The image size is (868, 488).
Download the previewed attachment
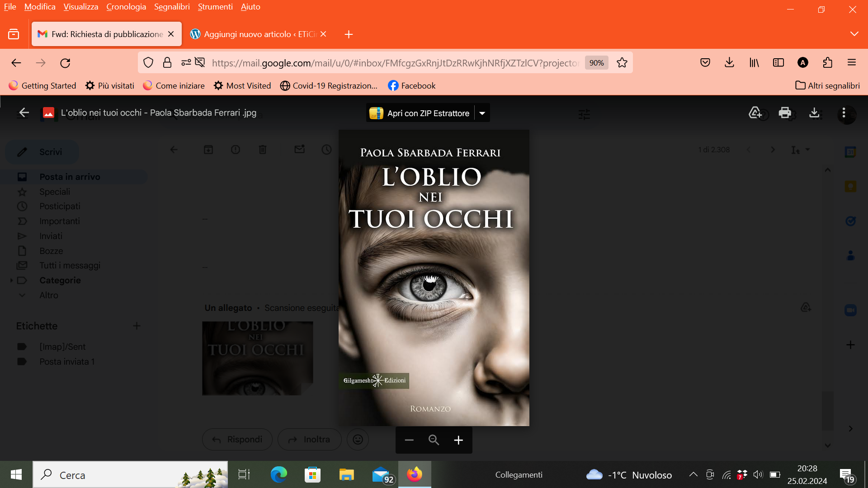[x=814, y=113]
